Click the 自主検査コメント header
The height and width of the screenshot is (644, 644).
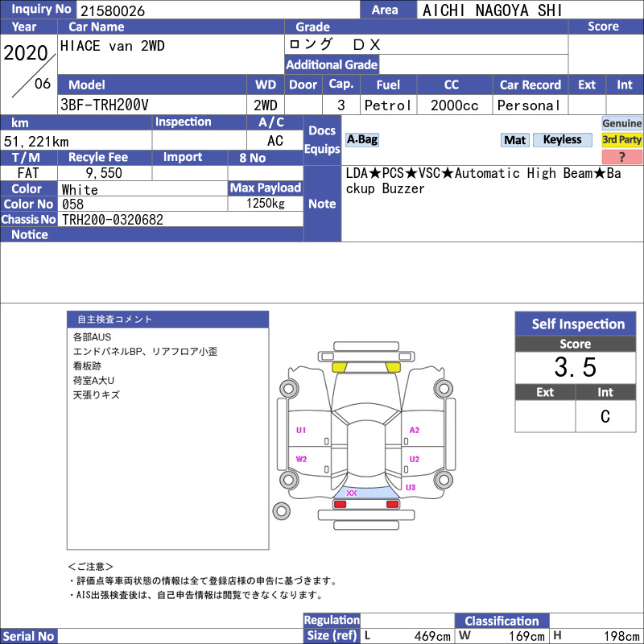click(167, 319)
